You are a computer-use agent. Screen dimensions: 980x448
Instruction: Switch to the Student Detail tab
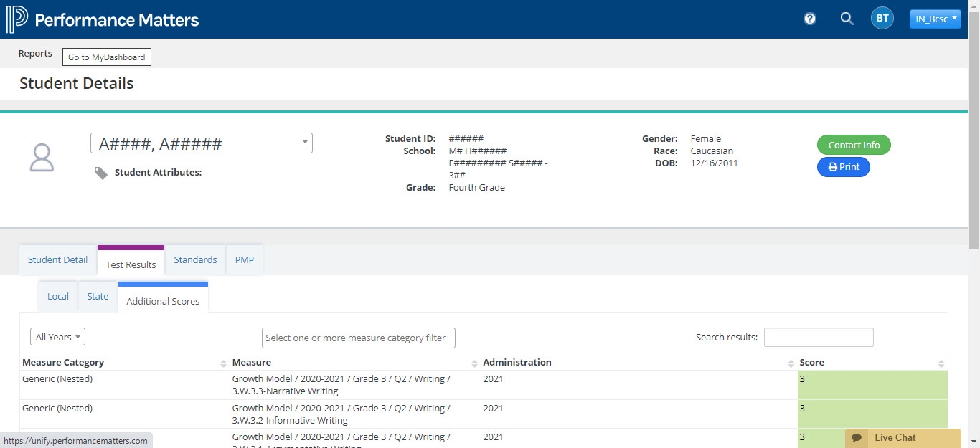coord(57,260)
